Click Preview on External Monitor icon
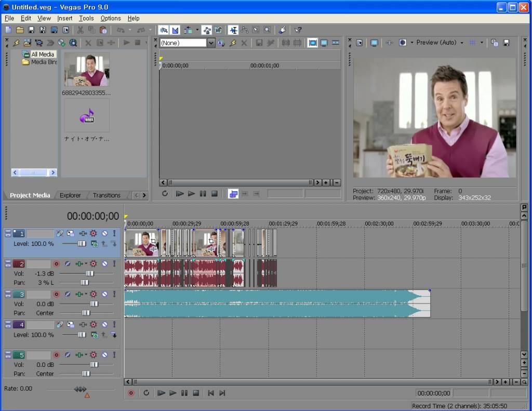 tap(374, 43)
